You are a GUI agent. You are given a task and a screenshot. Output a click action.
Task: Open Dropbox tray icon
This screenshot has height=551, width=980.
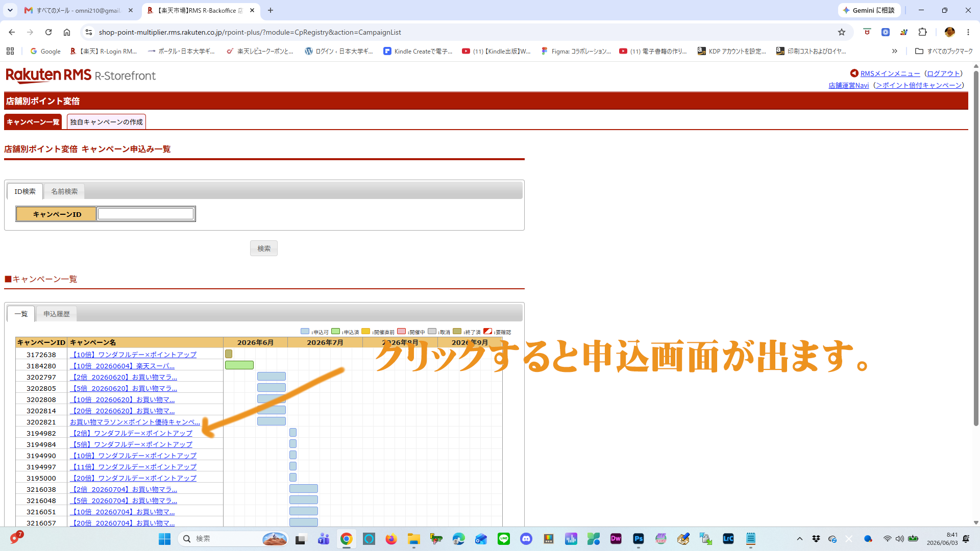pos(816,539)
